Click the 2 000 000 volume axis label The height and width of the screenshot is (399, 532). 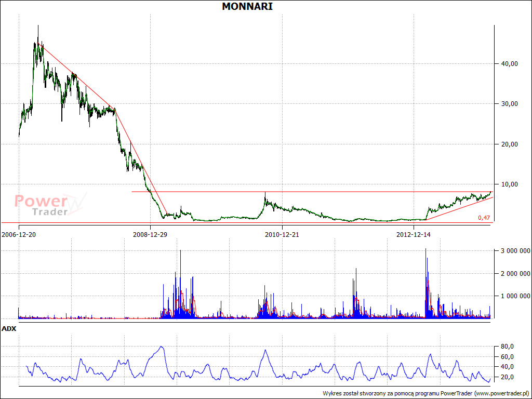(x=515, y=273)
